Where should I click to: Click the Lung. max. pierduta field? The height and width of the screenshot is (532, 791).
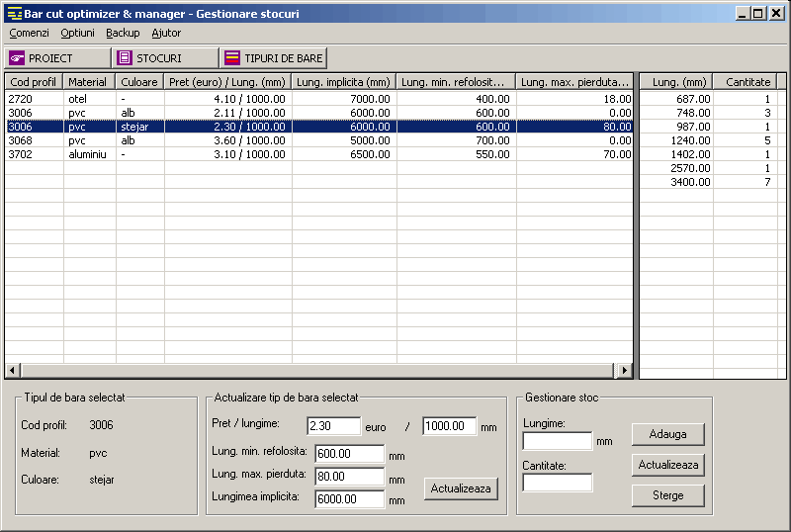click(350, 477)
